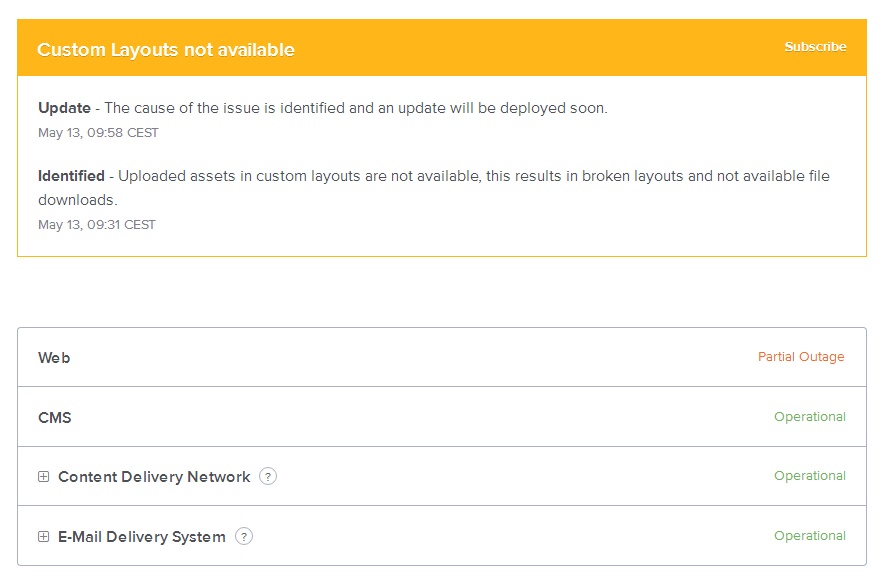Screen dimensions: 893x584
Task: Click the bold Update label
Action: tap(64, 108)
